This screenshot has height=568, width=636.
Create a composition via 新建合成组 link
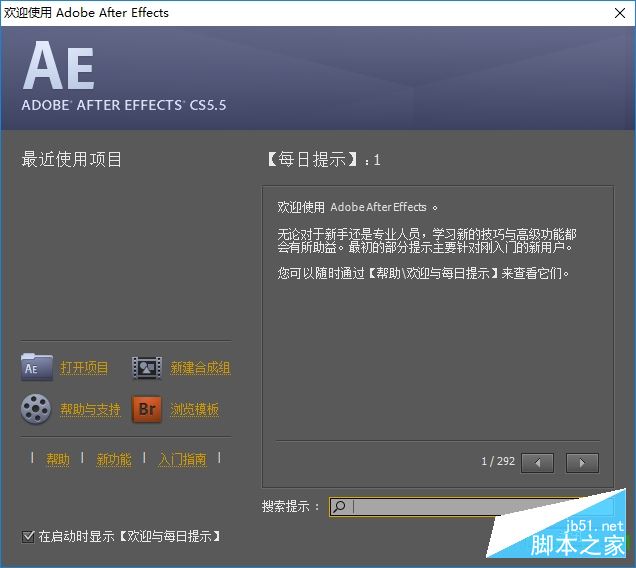point(200,368)
